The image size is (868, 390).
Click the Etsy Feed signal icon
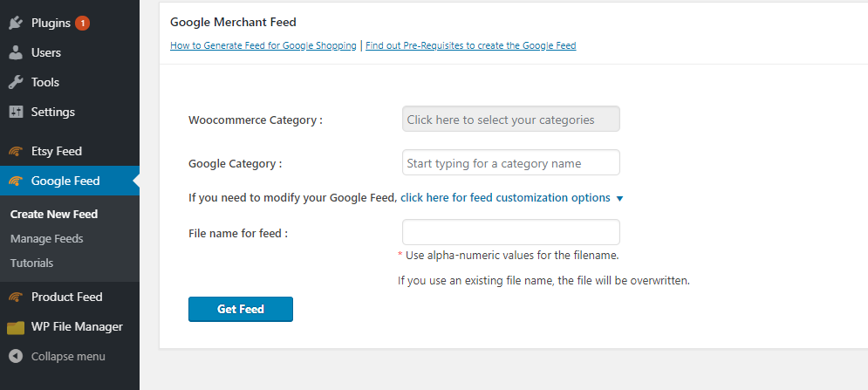[x=16, y=151]
